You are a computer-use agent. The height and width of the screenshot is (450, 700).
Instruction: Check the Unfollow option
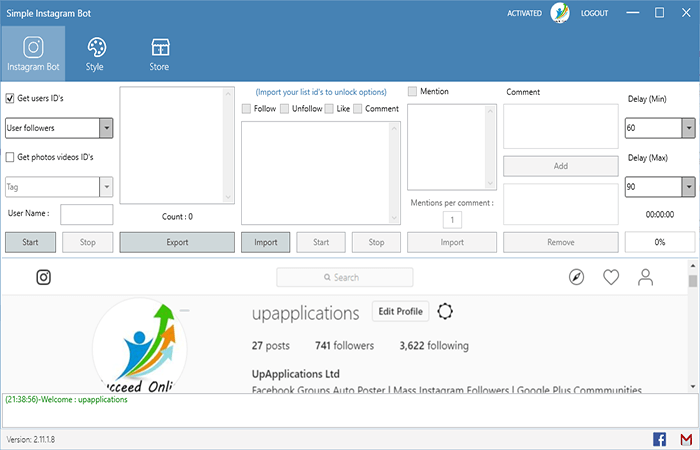pos(284,109)
